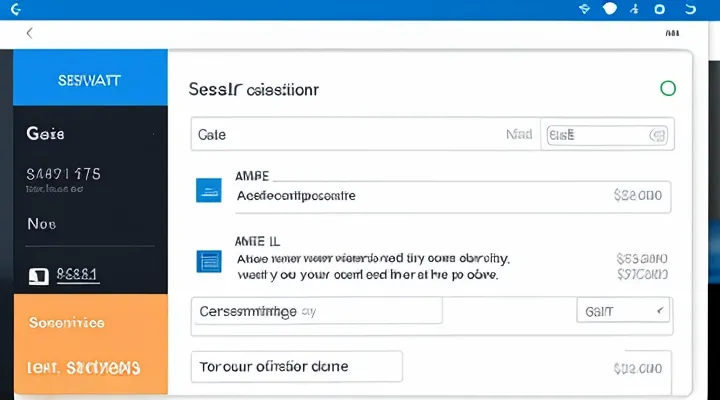Toggle the green circle radio button
Image resolution: width=720 pixels, height=400 pixels.
(668, 88)
